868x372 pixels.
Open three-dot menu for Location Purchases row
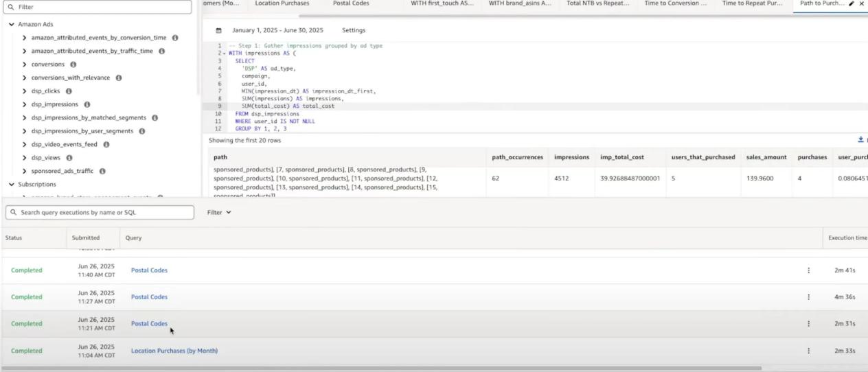click(x=808, y=351)
